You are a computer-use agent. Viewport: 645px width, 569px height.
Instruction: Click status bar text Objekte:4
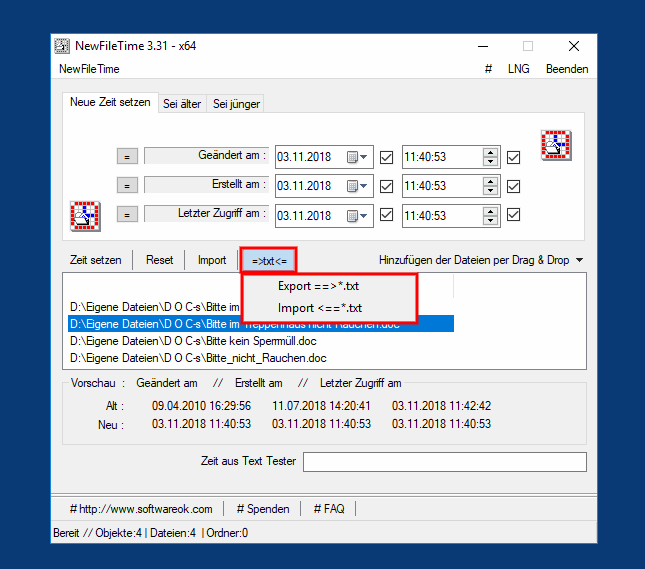(x=118, y=533)
